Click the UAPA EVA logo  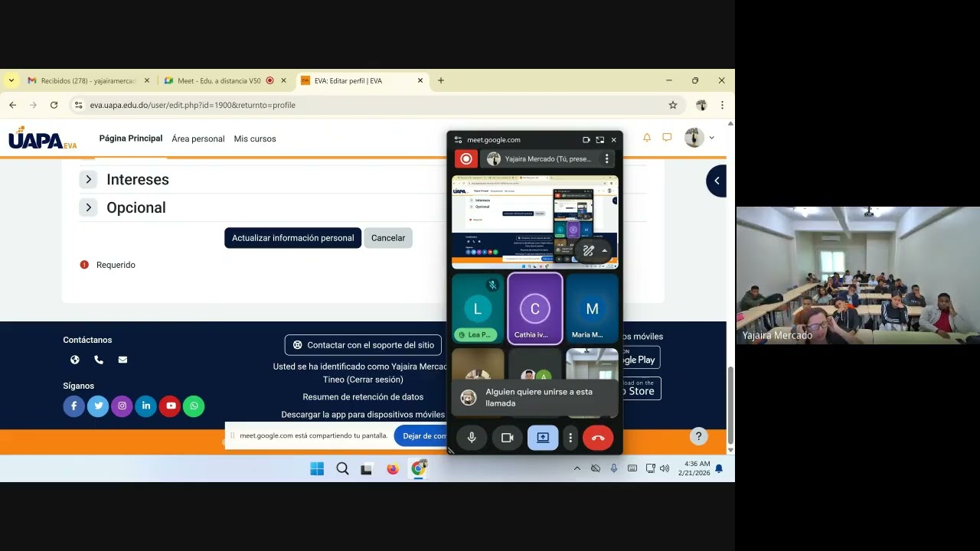coord(43,138)
